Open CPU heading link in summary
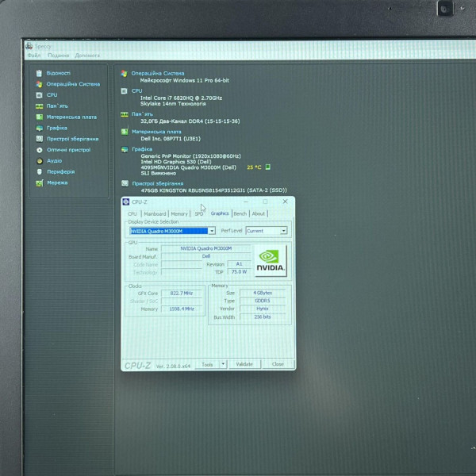 [x=136, y=90]
